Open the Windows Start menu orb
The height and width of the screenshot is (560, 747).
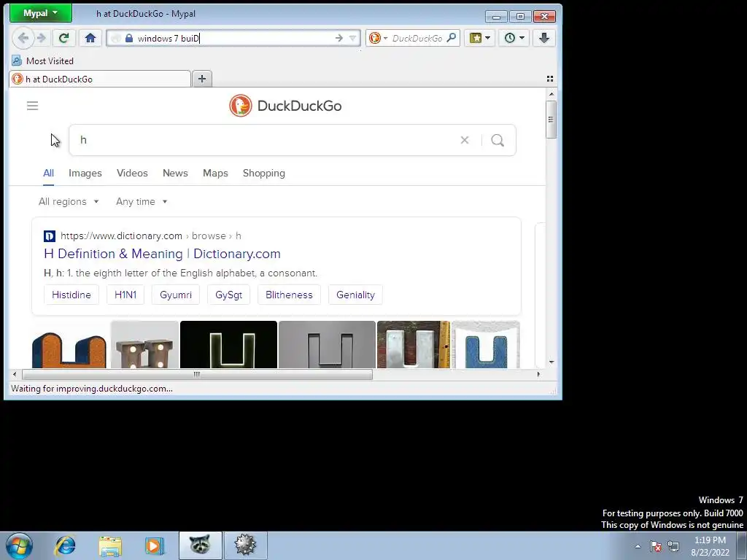pyautogui.click(x=19, y=545)
